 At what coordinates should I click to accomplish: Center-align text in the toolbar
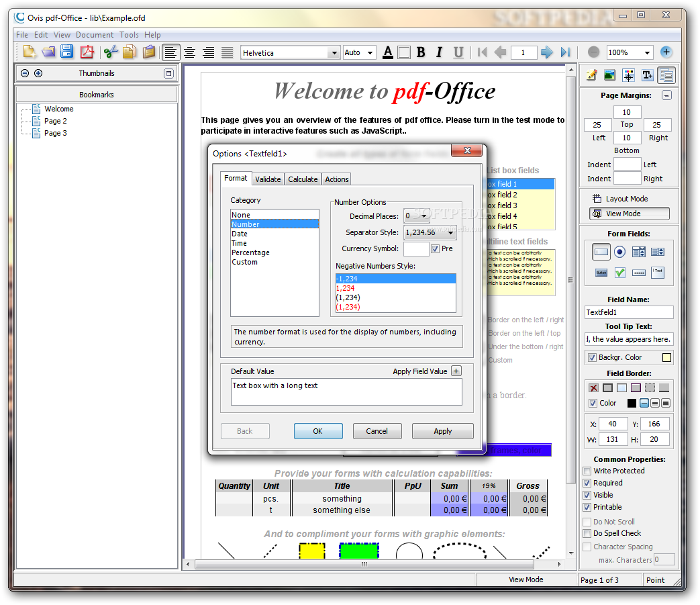click(x=190, y=52)
